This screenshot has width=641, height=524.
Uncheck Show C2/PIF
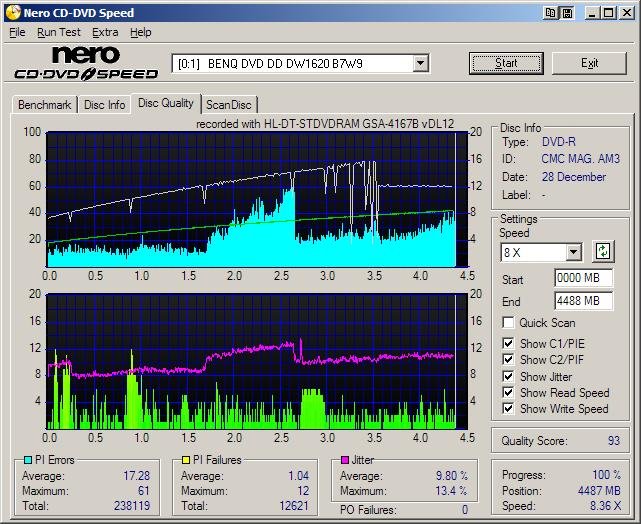point(508,360)
